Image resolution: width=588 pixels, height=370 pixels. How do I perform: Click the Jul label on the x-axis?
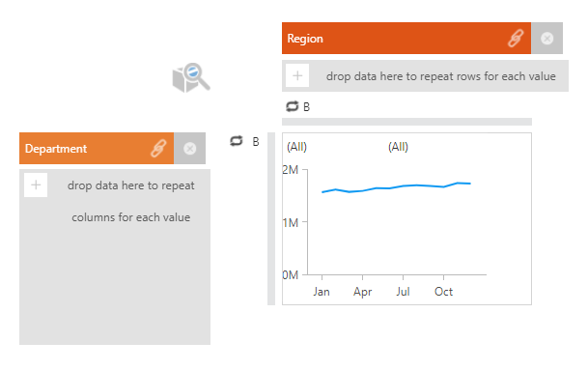(x=403, y=292)
